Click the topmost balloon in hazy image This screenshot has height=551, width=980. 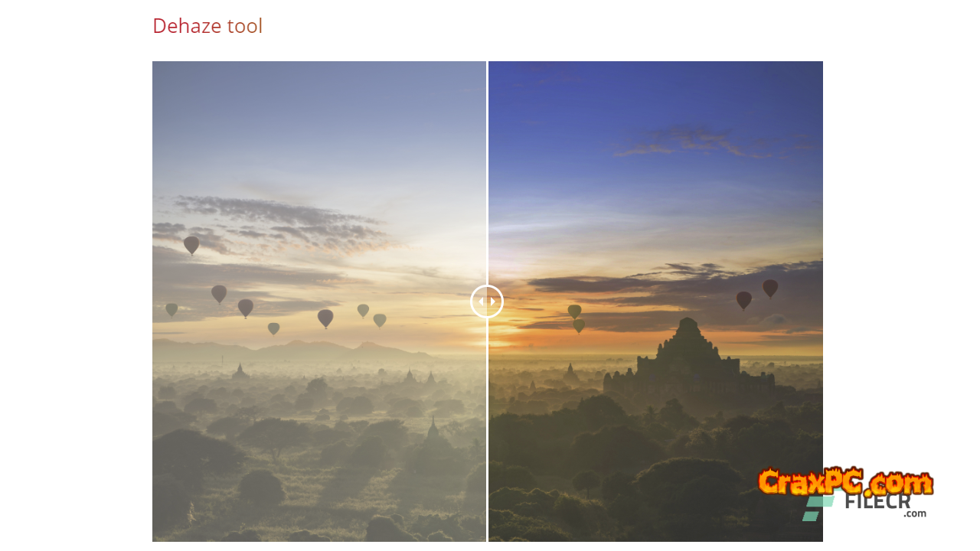tap(191, 245)
